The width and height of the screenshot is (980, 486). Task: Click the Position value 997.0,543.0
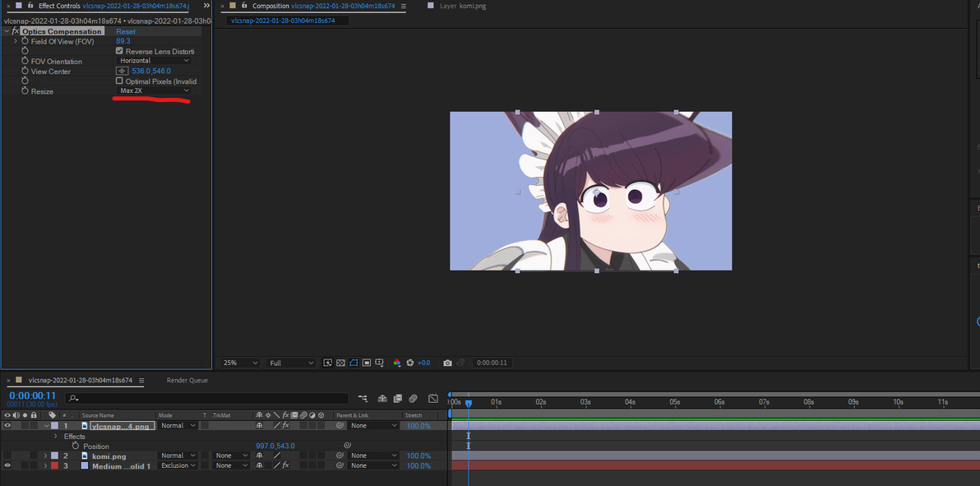[x=275, y=446]
